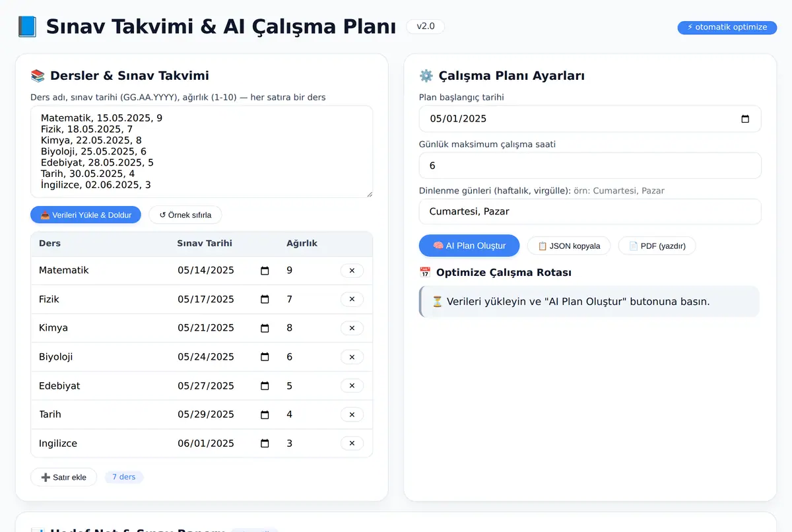Edit Dinlenme günleri field with Cumartesi, Pazar

point(590,212)
